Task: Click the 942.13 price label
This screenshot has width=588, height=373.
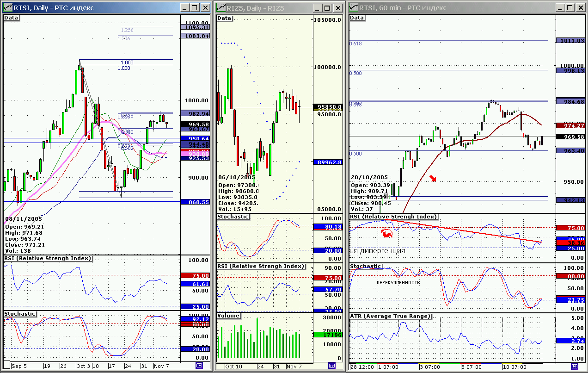Action: (x=572, y=200)
